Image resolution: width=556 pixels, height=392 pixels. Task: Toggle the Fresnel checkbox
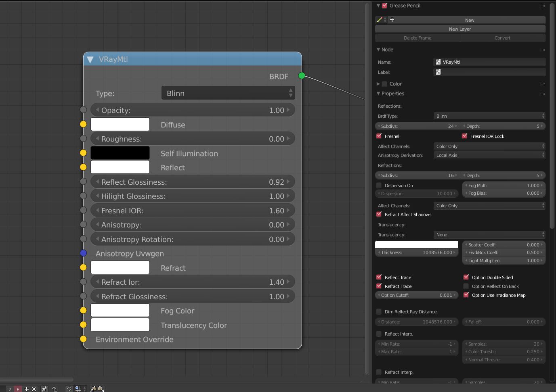pos(379,136)
